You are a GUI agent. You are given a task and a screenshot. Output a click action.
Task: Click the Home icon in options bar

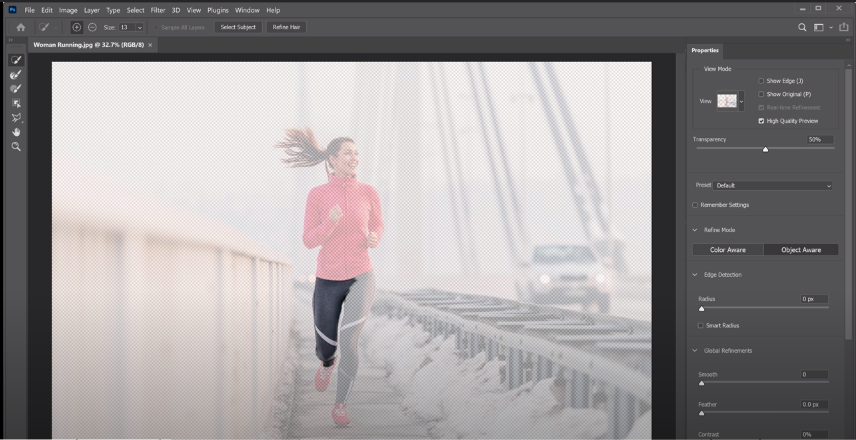20,27
